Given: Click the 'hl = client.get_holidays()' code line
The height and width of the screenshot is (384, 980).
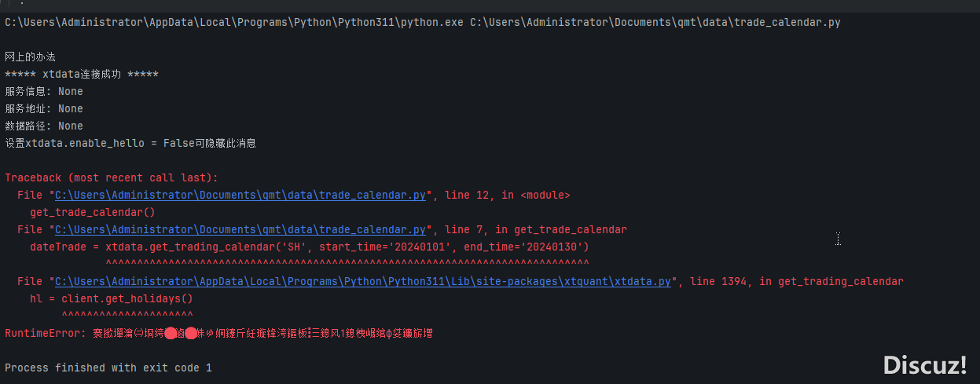Looking at the screenshot, I should tap(111, 299).
